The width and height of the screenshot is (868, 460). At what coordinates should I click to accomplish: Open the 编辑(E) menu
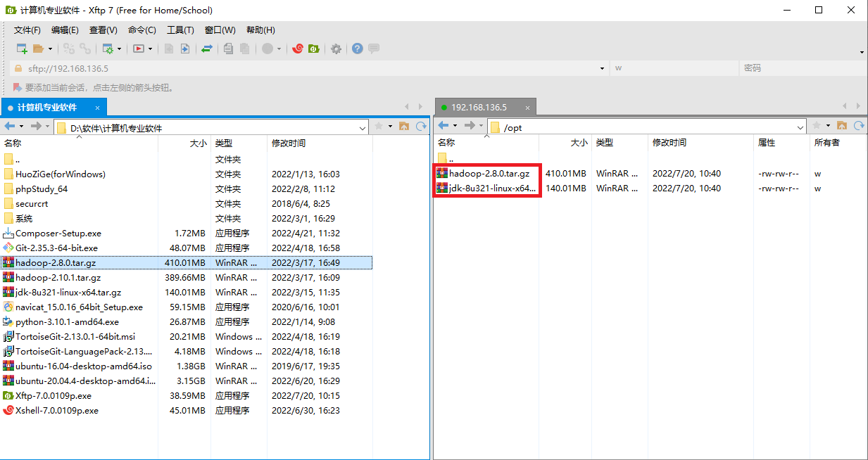(65, 30)
